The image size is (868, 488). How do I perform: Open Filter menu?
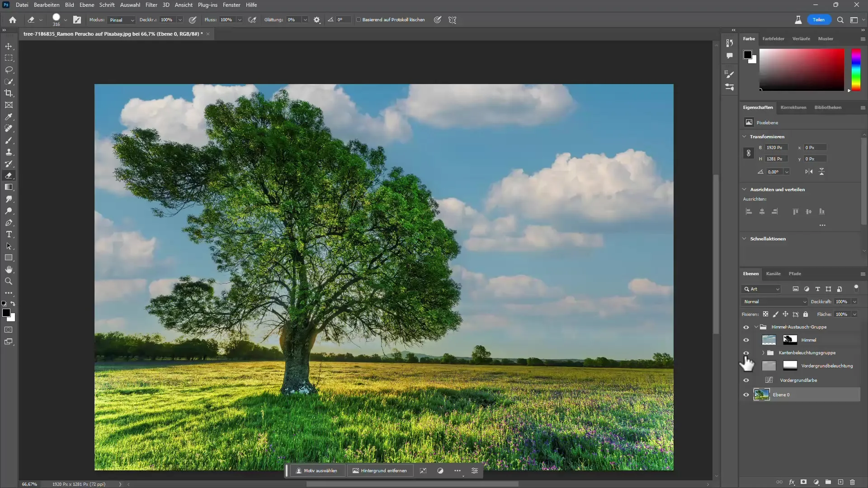coord(151,5)
